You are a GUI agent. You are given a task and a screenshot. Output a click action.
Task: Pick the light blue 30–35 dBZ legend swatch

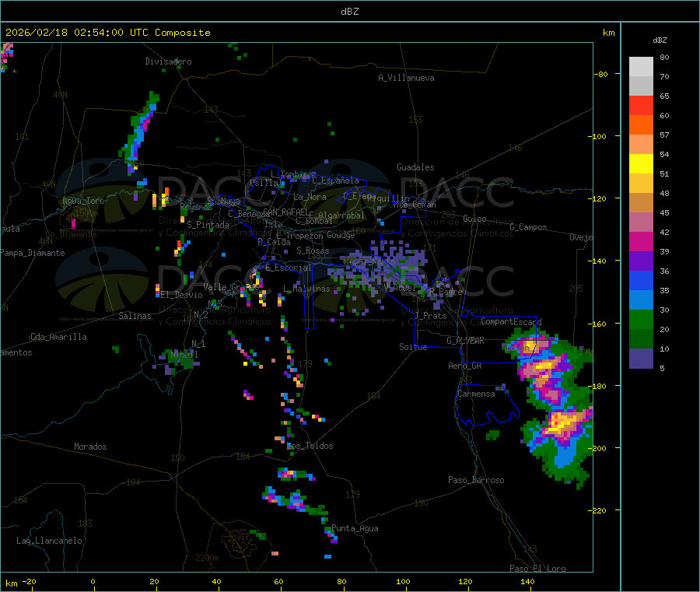641,300
